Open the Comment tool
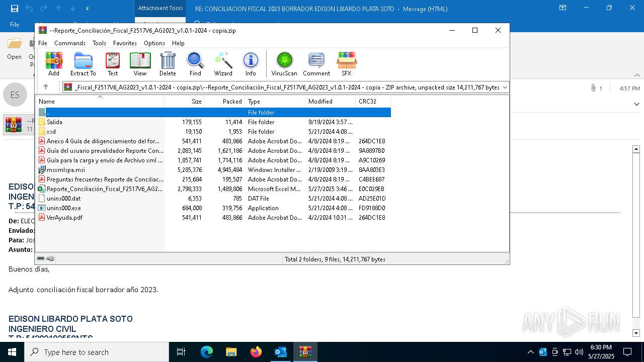This screenshot has width=644, height=362. click(x=316, y=64)
